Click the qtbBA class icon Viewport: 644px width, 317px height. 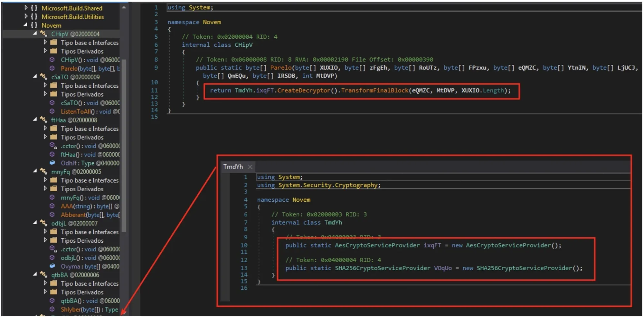coord(43,274)
